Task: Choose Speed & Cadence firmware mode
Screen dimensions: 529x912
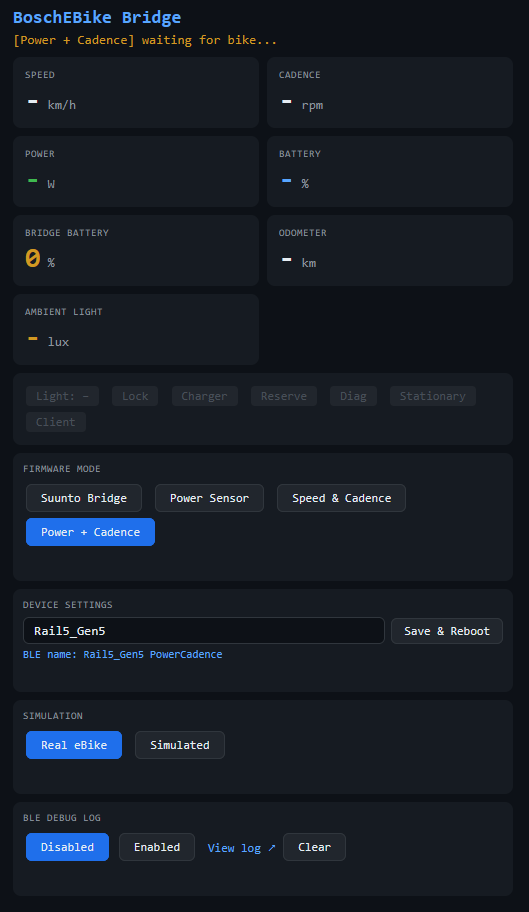Action: [341, 498]
